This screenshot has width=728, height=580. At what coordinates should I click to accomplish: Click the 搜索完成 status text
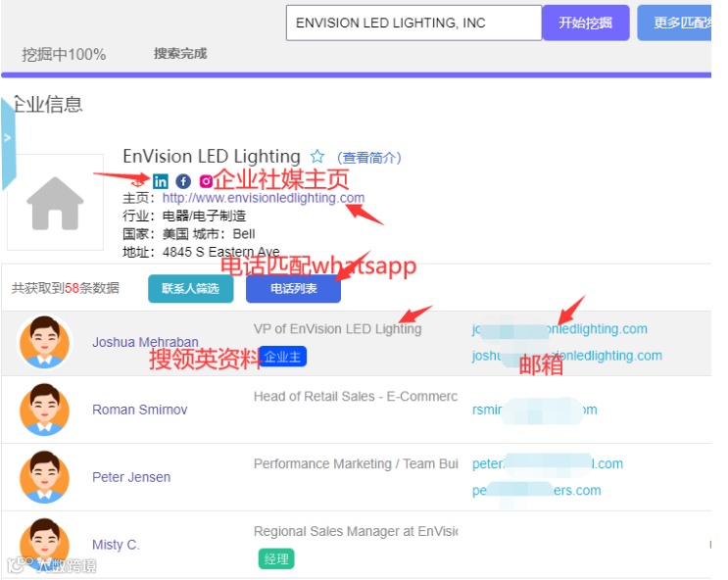point(180,54)
